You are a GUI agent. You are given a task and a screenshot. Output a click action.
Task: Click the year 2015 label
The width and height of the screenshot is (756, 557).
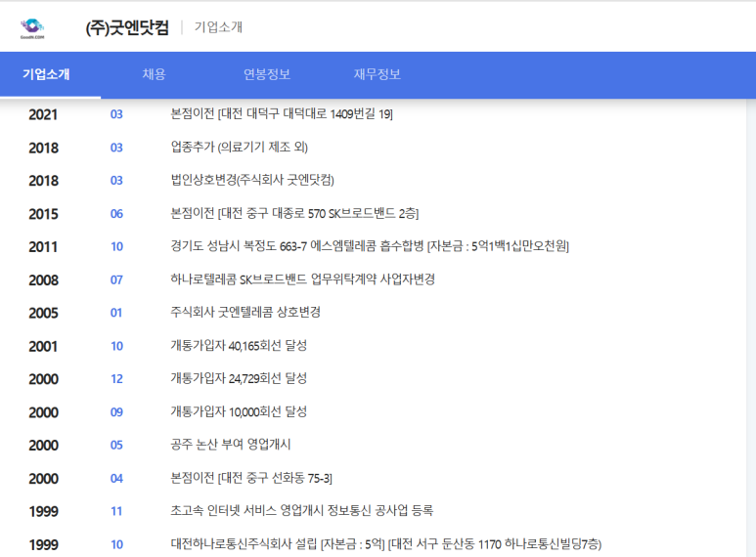[43, 214]
